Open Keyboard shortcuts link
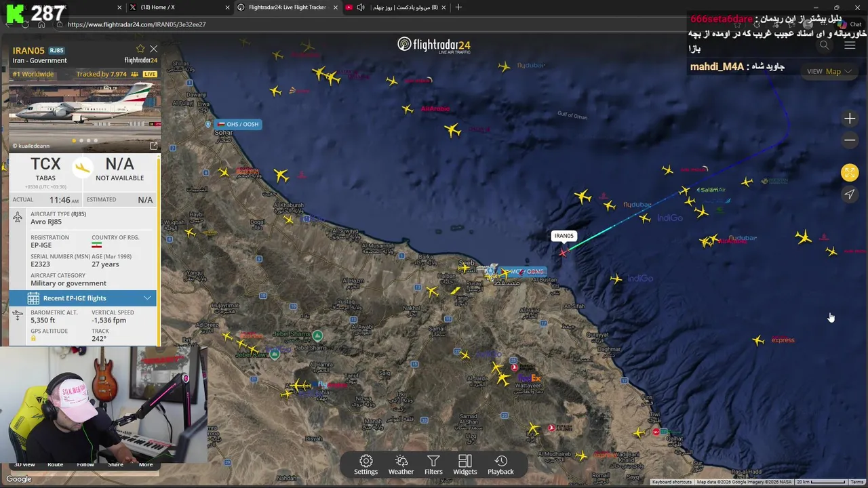 (x=671, y=482)
